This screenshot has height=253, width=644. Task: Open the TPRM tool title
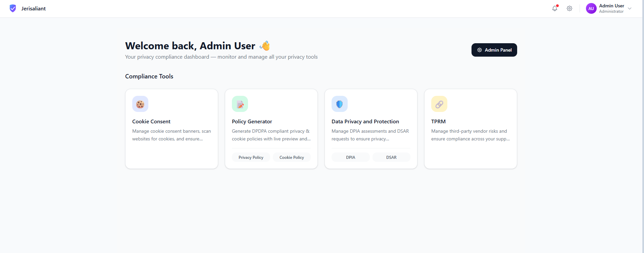tap(438, 121)
